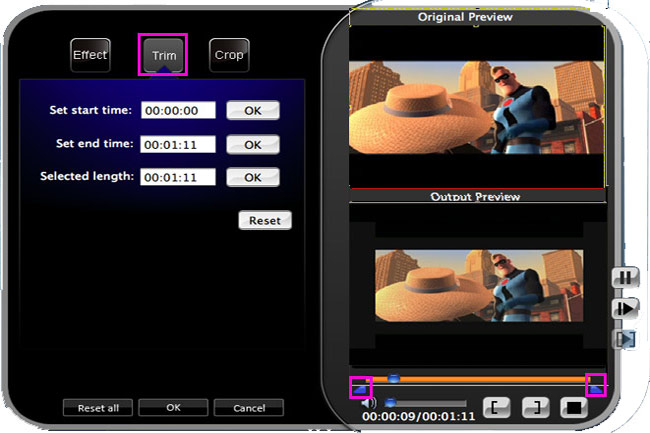
Task: Click the Selected length field
Action: point(178,177)
